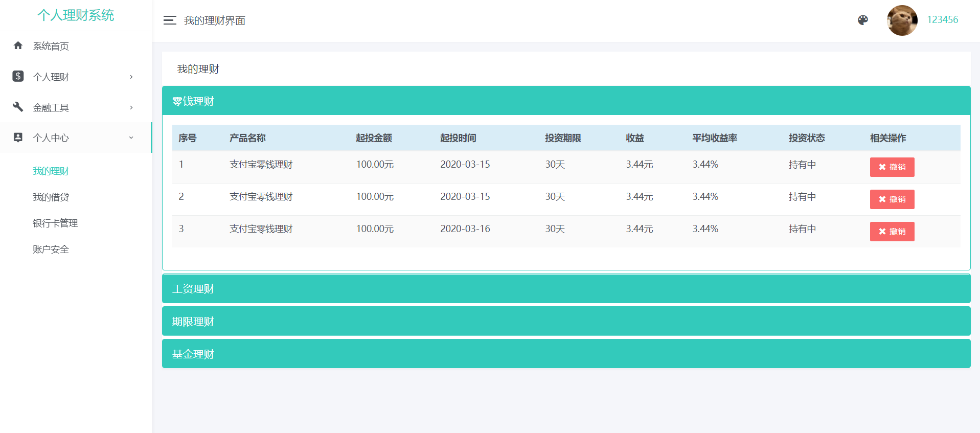Click 撤销 button in row 2
Image resolution: width=980 pixels, height=433 pixels.
click(x=892, y=199)
